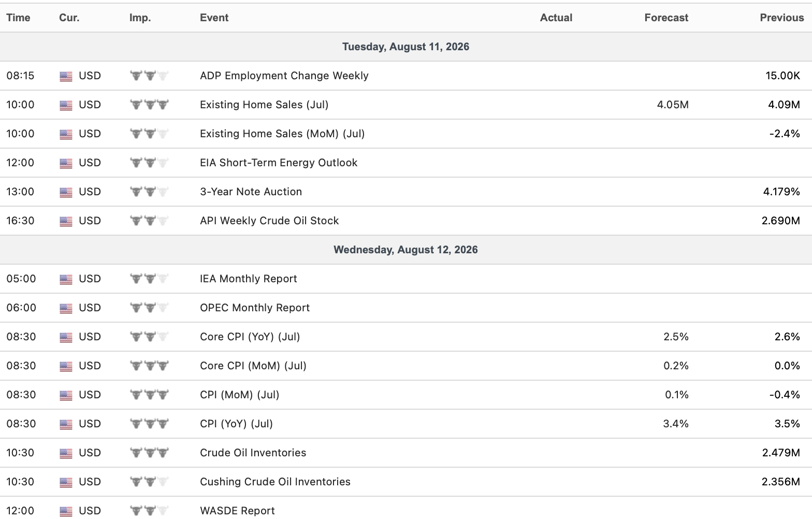Click the bull importance icons for Crude Oil Inventories
Image resolution: width=812 pixels, height=519 pixels.
pos(149,453)
